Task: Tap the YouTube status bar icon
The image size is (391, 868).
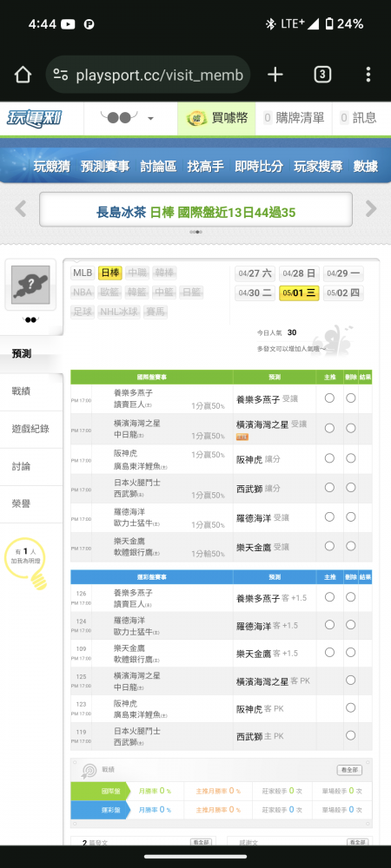Action: [68, 23]
